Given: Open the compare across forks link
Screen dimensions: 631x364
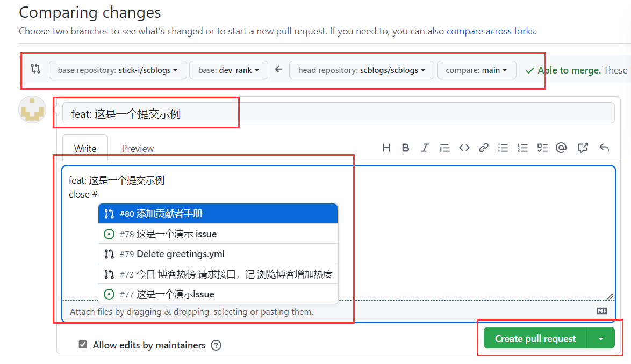Looking at the screenshot, I should coord(491,31).
